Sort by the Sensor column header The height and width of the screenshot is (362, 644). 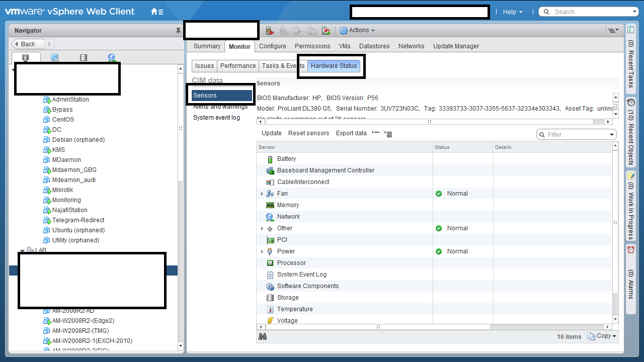(345, 147)
